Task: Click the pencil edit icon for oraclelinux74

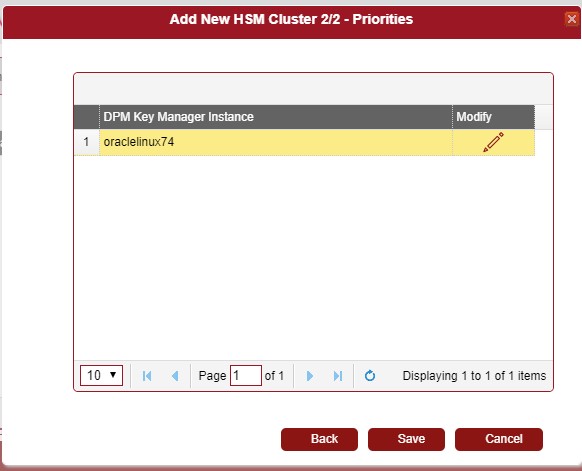Action: (x=493, y=142)
